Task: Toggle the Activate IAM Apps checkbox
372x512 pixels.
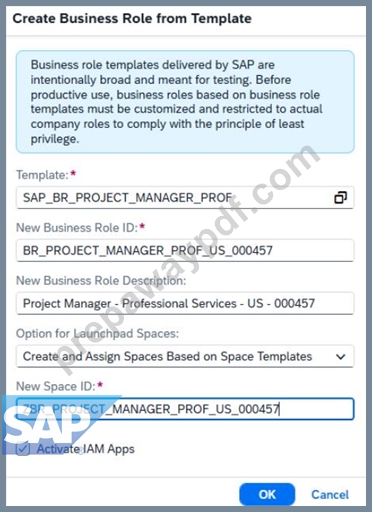Action: [23, 449]
